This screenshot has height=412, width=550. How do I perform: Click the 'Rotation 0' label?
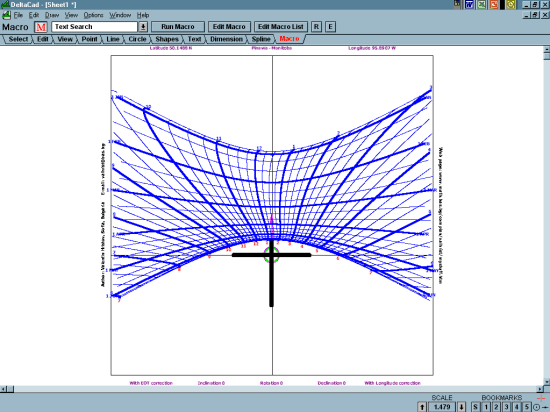tap(271, 383)
